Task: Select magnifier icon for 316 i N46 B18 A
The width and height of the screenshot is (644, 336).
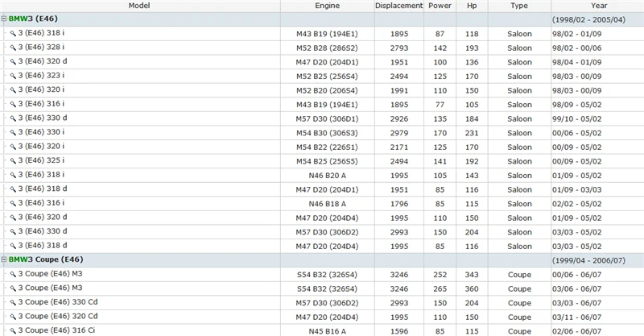Action: [13, 204]
